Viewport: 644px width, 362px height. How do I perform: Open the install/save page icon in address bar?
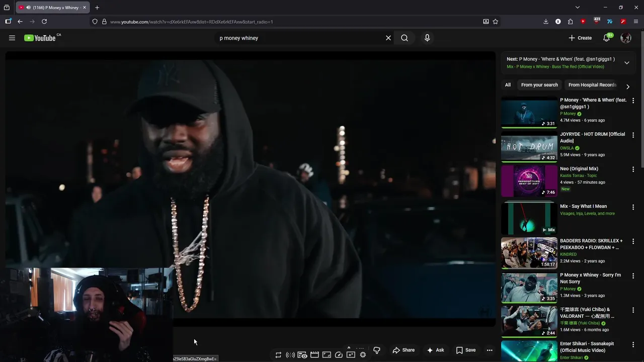point(486,22)
